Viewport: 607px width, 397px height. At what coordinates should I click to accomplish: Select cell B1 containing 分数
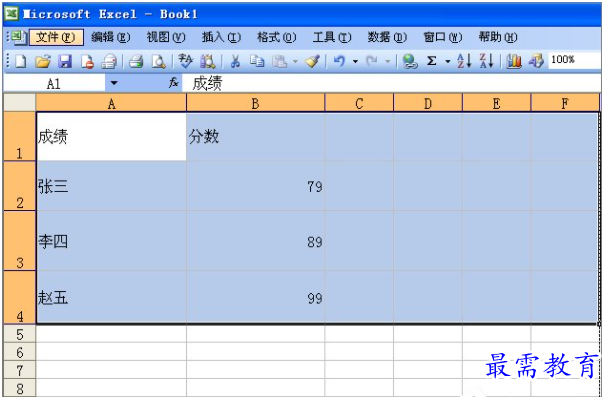(255, 137)
